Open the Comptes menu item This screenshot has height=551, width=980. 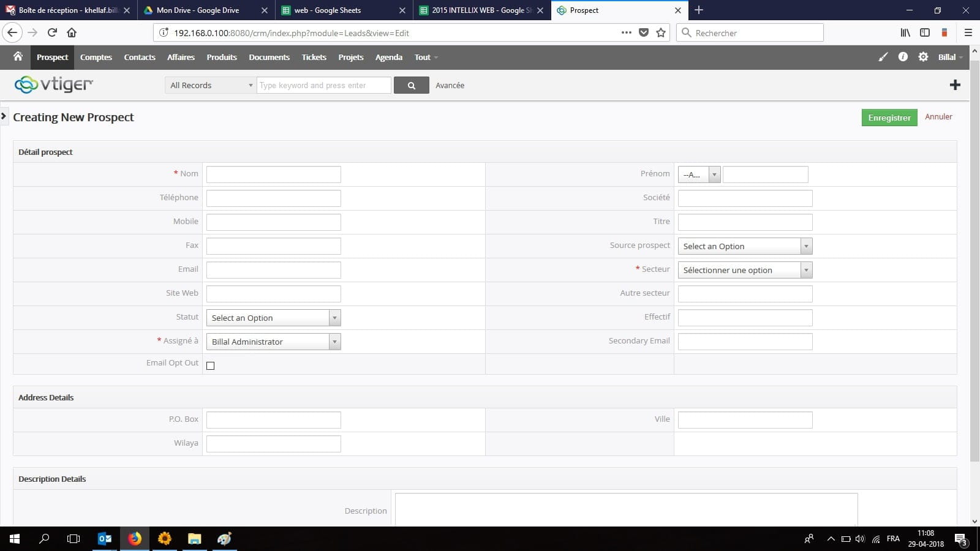point(96,57)
